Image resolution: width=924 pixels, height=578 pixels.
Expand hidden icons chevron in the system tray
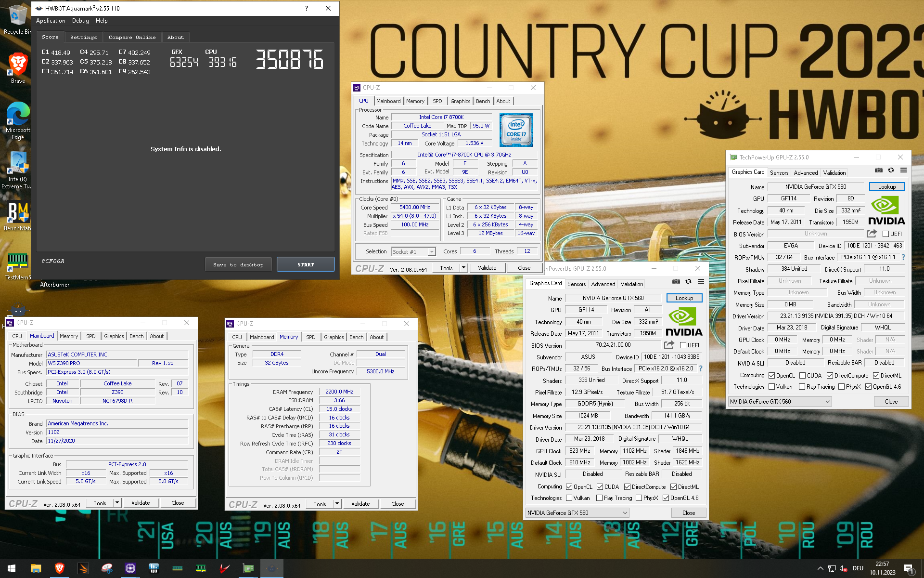[821, 568]
